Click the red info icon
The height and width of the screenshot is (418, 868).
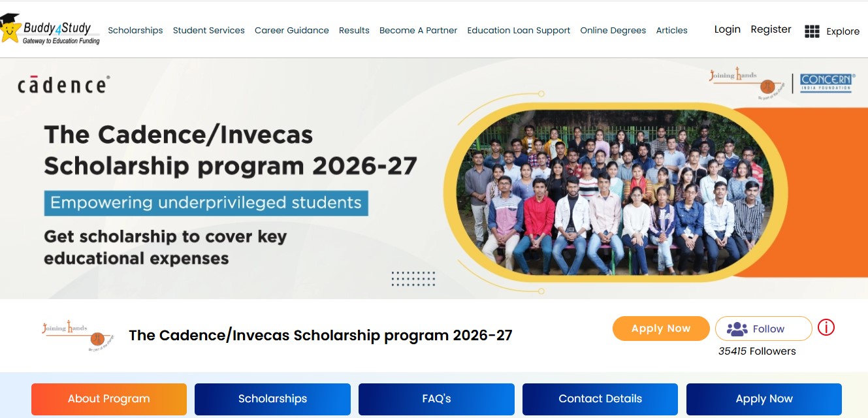point(826,327)
